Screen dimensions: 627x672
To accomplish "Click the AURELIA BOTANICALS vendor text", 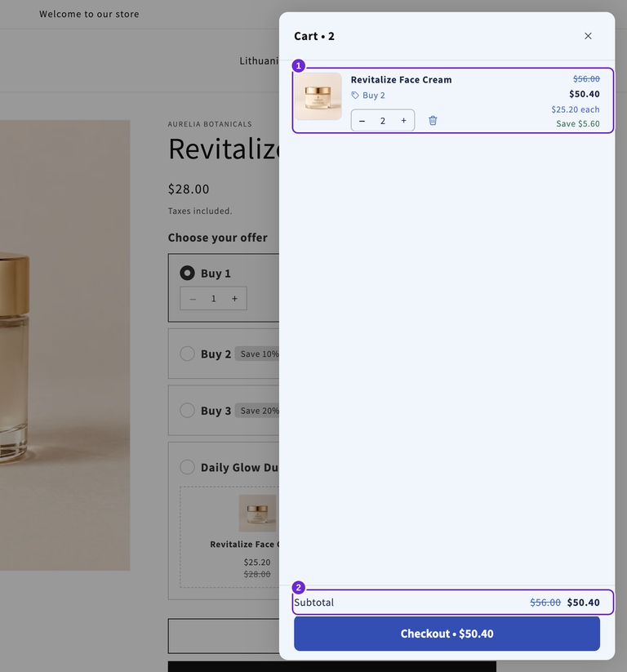I will tap(210, 124).
